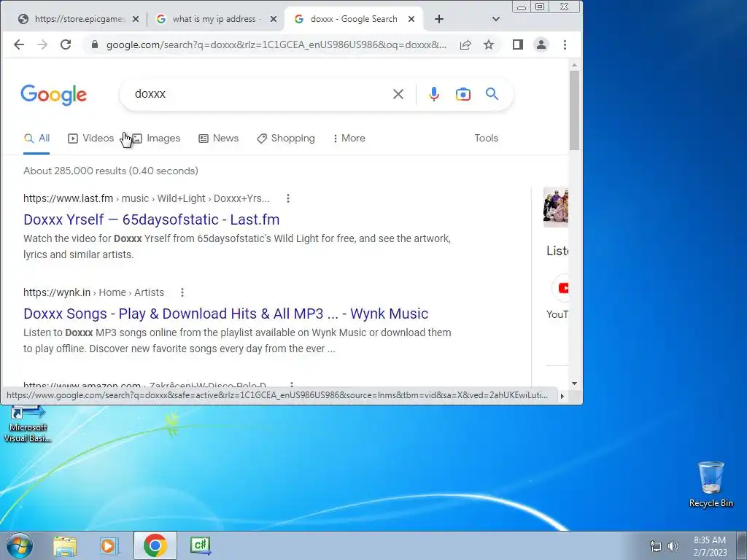Click the wynk.in result URL breadcrumb
Screen dimensions: 747x560
(94, 292)
